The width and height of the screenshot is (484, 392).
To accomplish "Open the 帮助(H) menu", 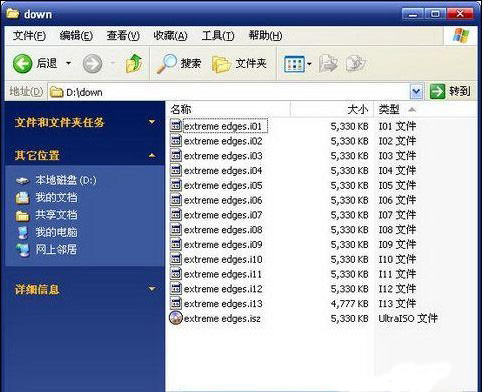I will pyautogui.click(x=265, y=35).
